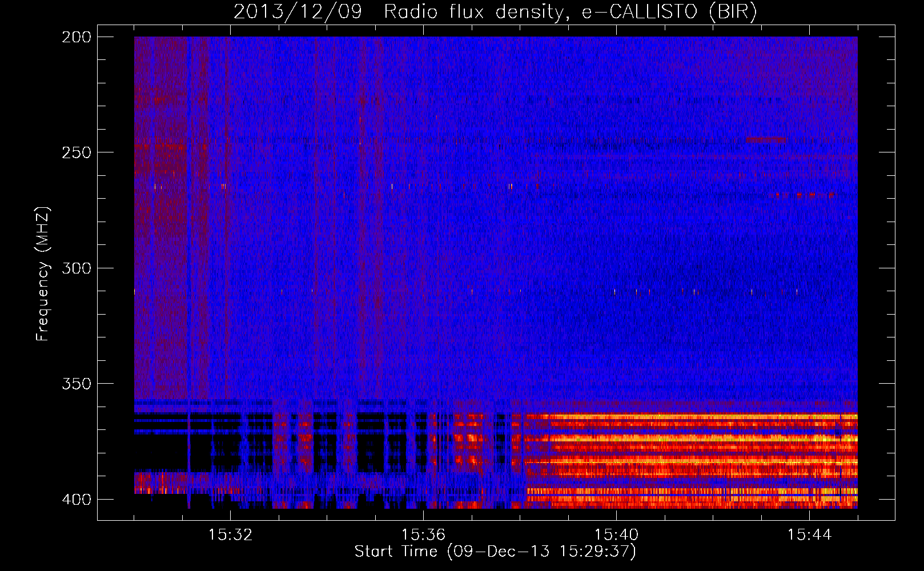Click the 400 frequency tick label
924x571 pixels.
pyautogui.click(x=76, y=500)
